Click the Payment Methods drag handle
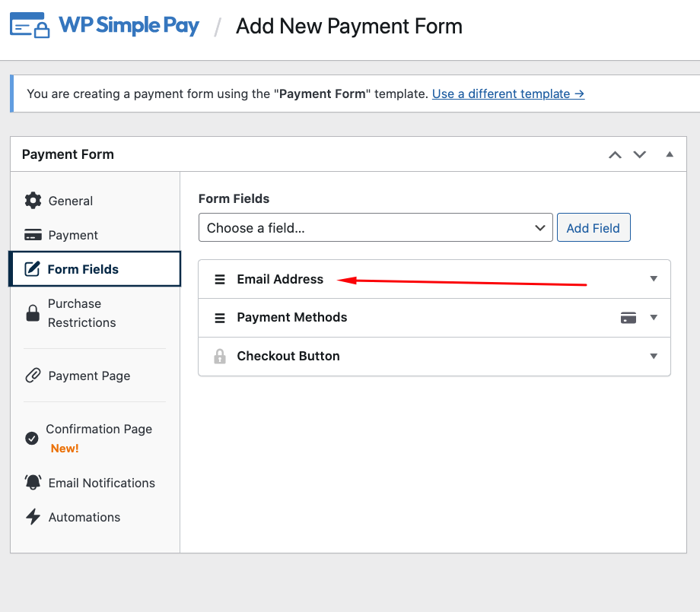This screenshot has height=612, width=700. (220, 318)
